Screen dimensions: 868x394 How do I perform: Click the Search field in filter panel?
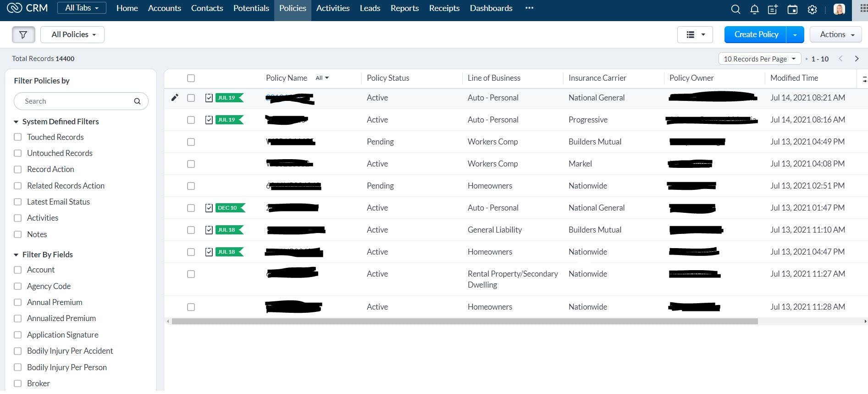[x=81, y=101]
